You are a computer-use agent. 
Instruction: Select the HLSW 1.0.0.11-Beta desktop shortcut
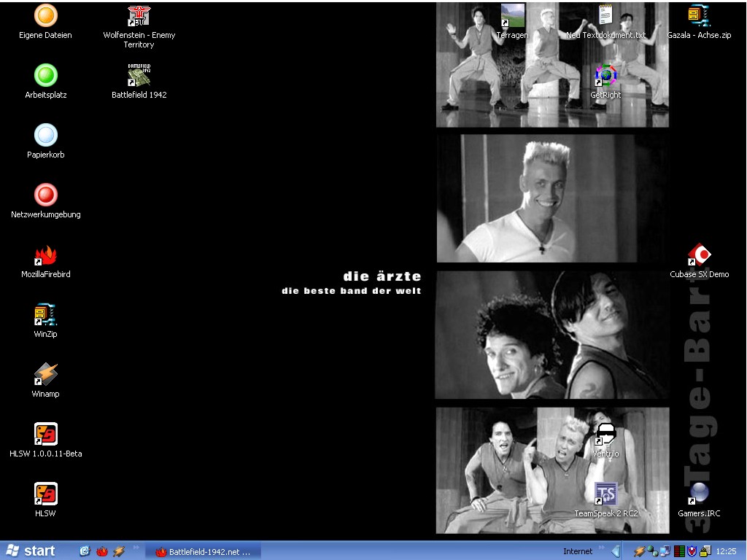click(x=46, y=440)
